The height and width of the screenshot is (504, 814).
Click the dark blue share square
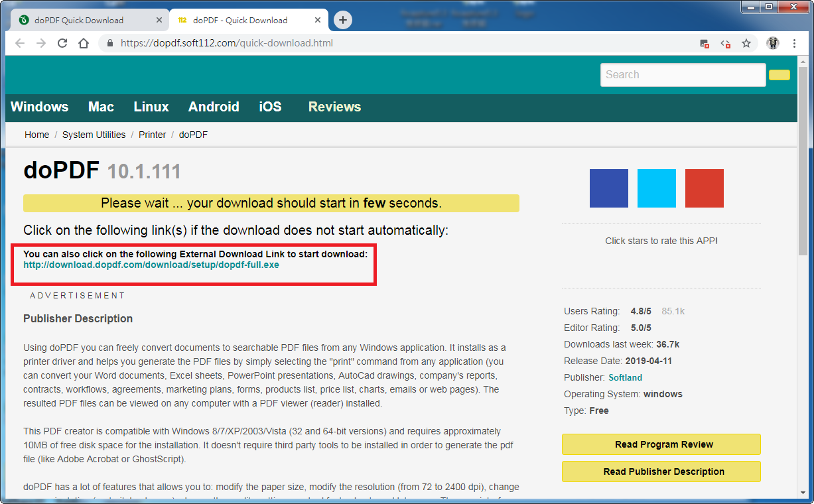click(609, 188)
